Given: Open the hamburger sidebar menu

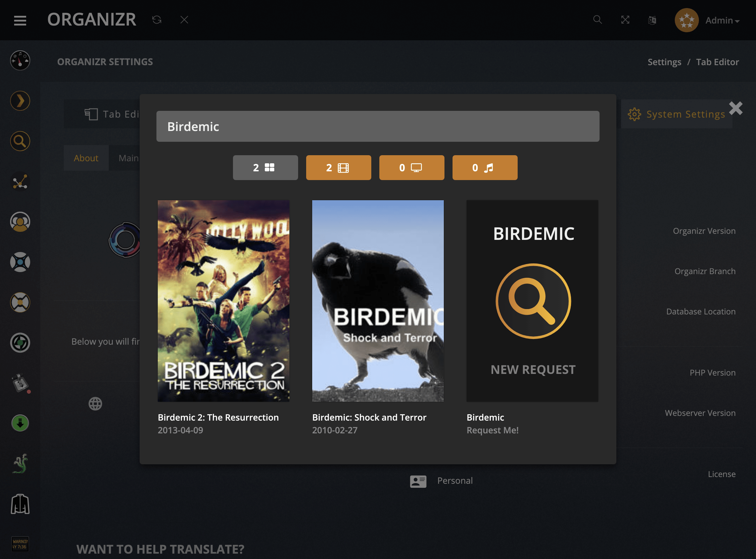Looking at the screenshot, I should pyautogui.click(x=20, y=20).
